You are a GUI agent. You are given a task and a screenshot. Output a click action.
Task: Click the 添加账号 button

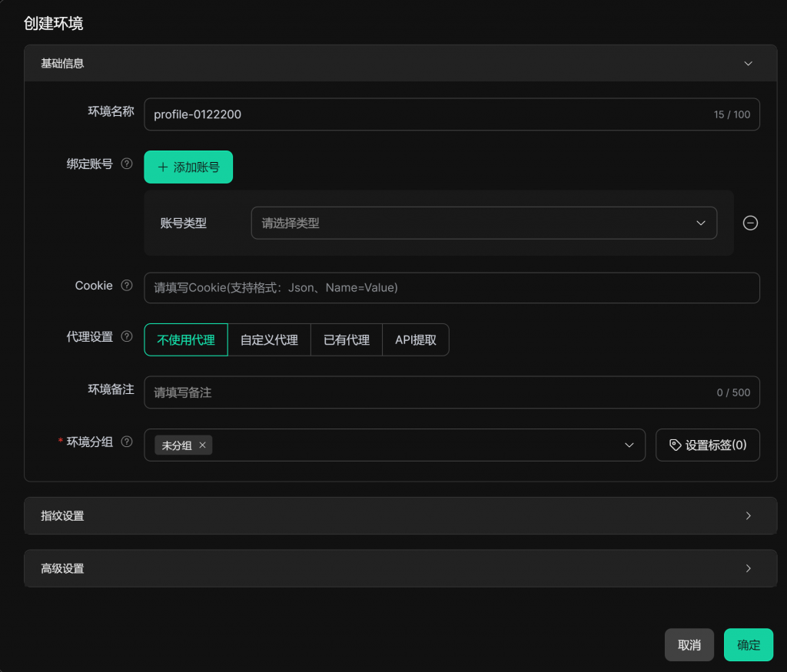coord(188,167)
